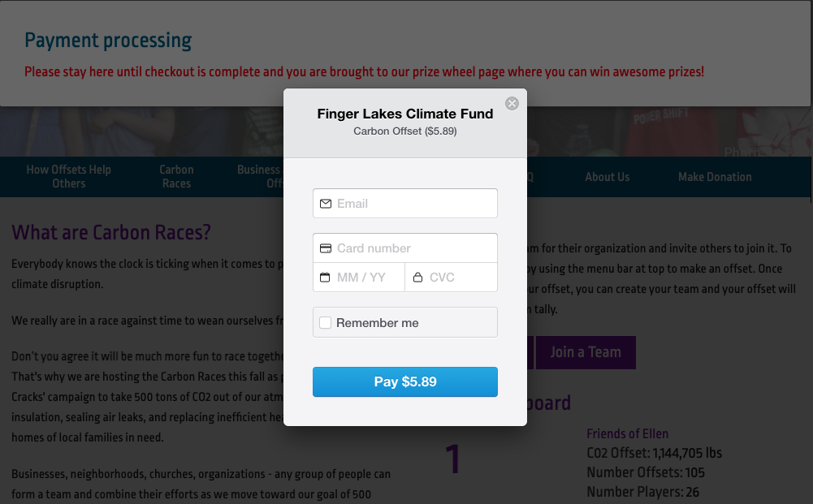Viewport: 813px width, 504px height.
Task: Click the Remember me label text
Action: 377,323
